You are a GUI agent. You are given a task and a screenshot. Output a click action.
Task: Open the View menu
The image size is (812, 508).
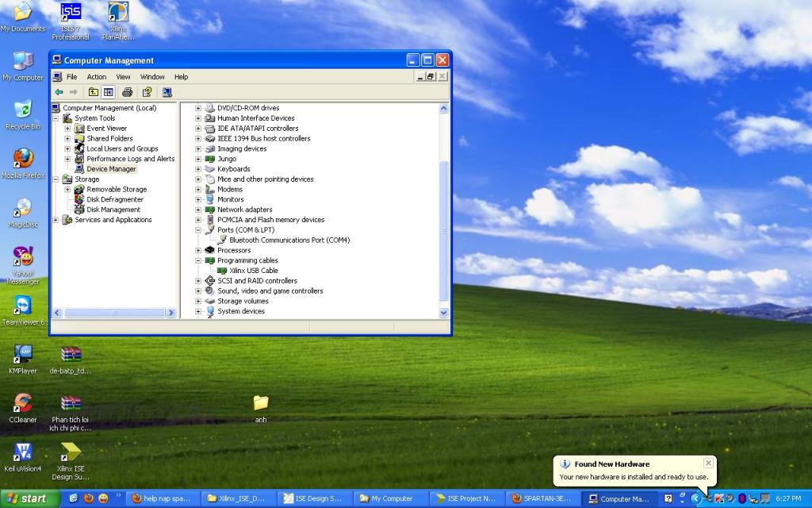click(x=123, y=77)
